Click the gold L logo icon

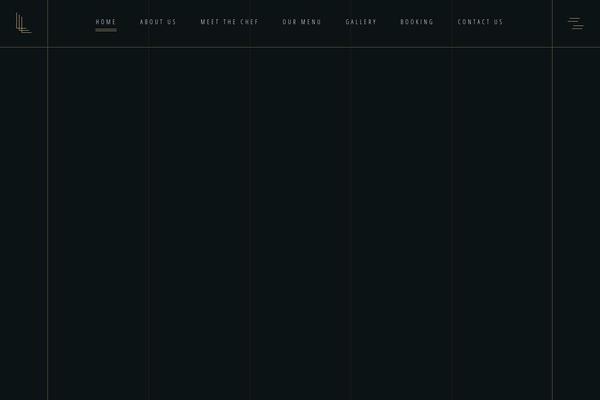23,23
